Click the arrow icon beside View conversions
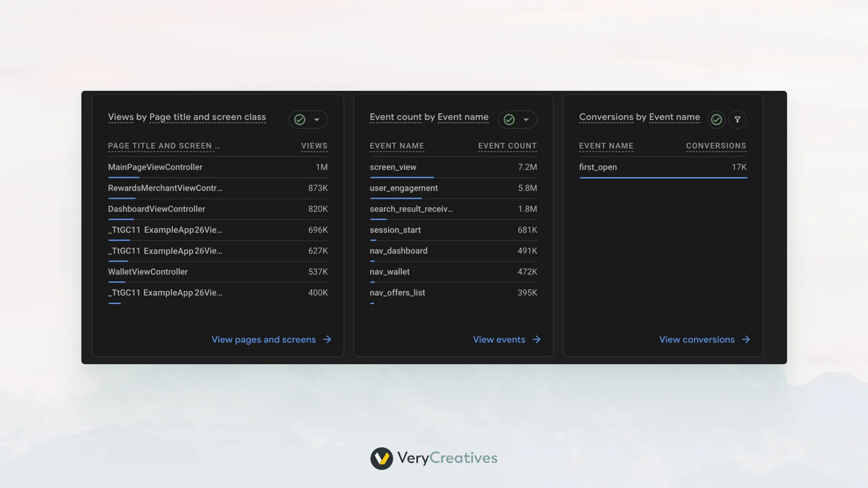 tap(746, 339)
